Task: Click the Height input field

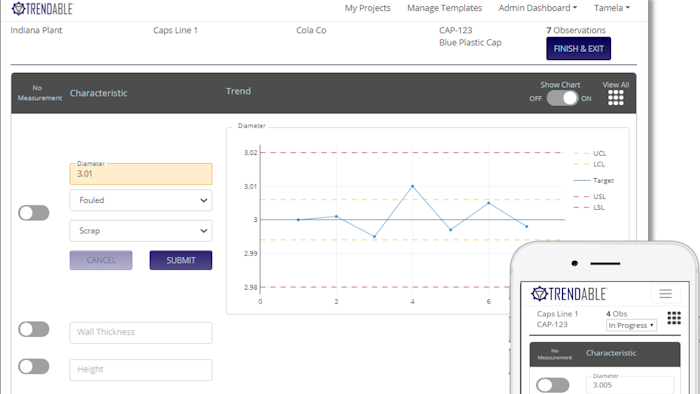Action: [141, 369]
